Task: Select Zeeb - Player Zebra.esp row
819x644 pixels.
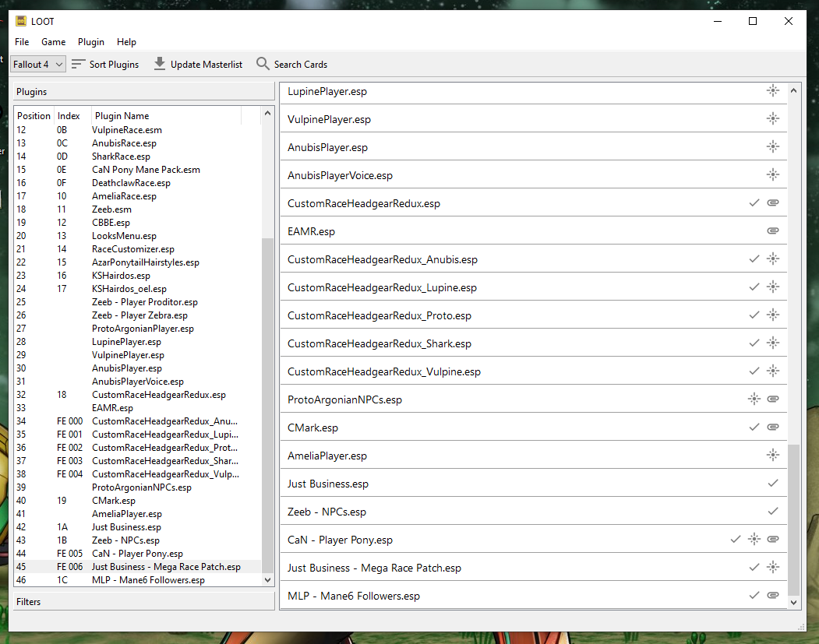Action: tap(138, 315)
